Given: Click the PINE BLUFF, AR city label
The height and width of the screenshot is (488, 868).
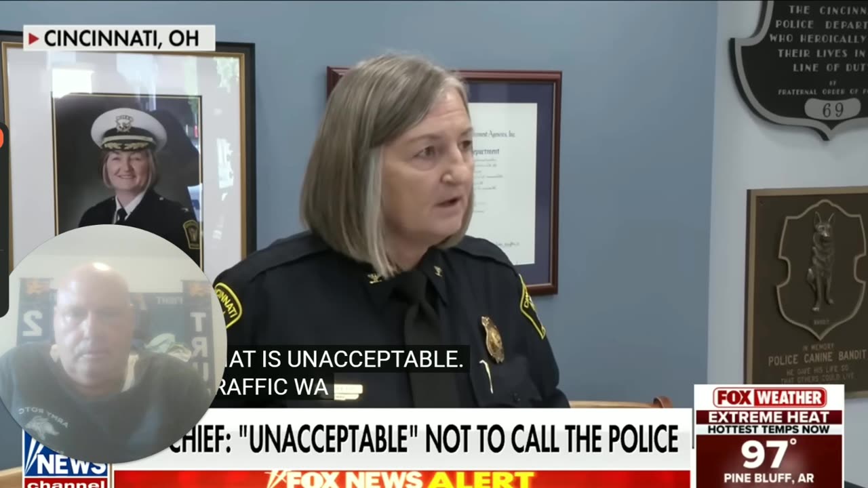Looking at the screenshot, I should [x=769, y=479].
